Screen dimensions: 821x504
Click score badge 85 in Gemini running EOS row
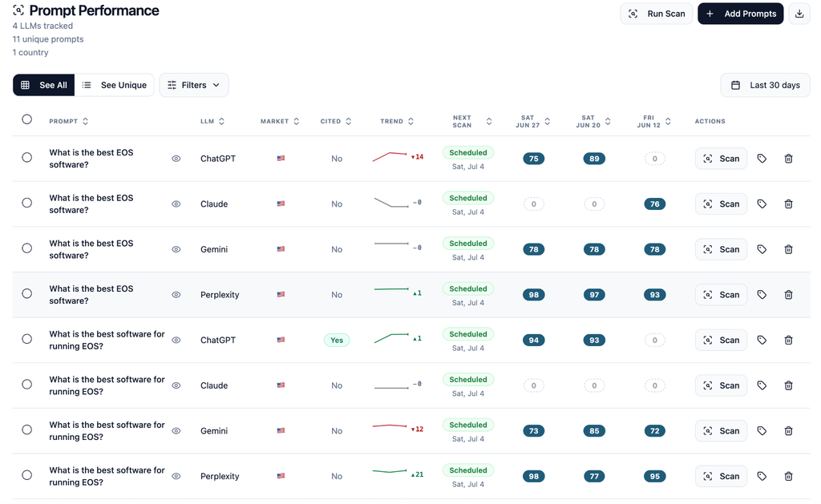[594, 431]
